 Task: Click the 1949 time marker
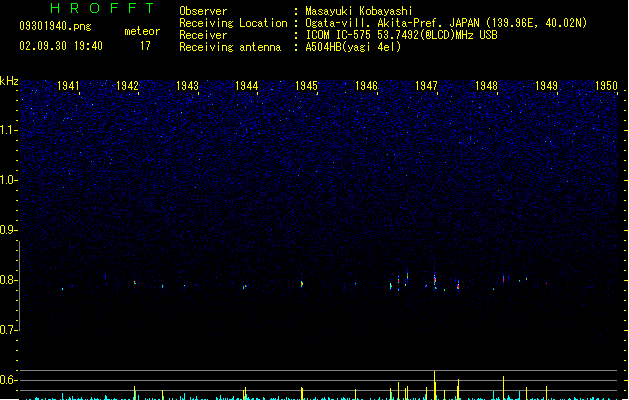[546, 86]
